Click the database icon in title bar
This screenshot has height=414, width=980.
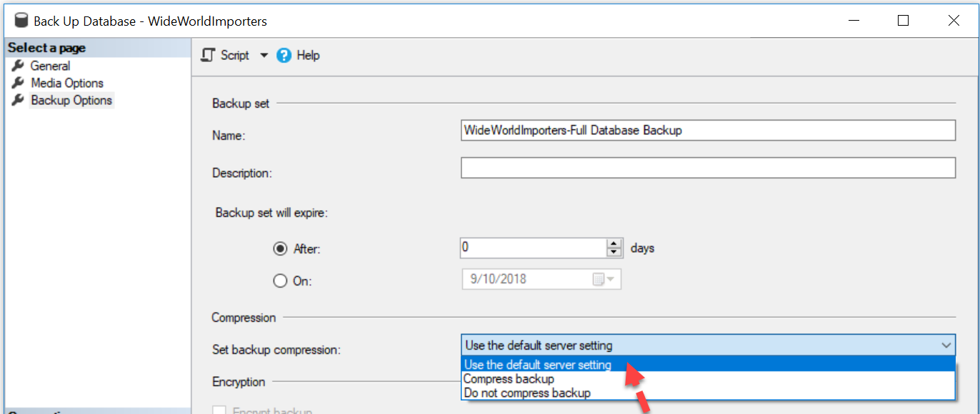(21, 21)
